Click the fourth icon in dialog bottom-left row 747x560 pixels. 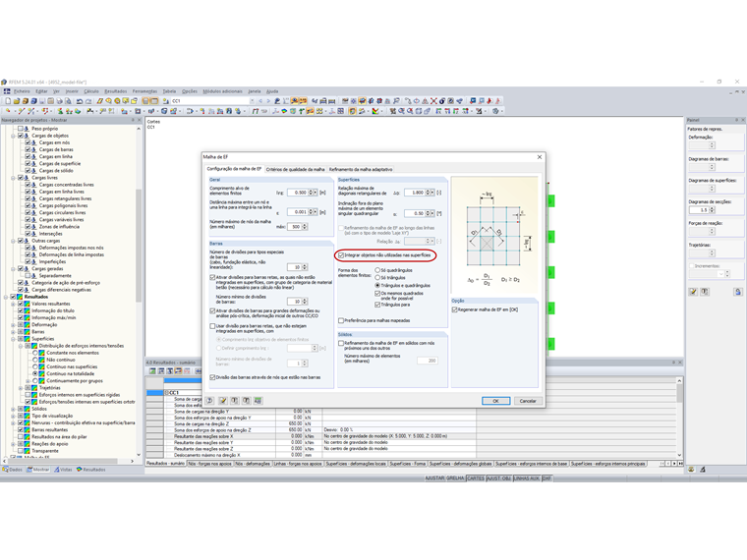click(247, 401)
